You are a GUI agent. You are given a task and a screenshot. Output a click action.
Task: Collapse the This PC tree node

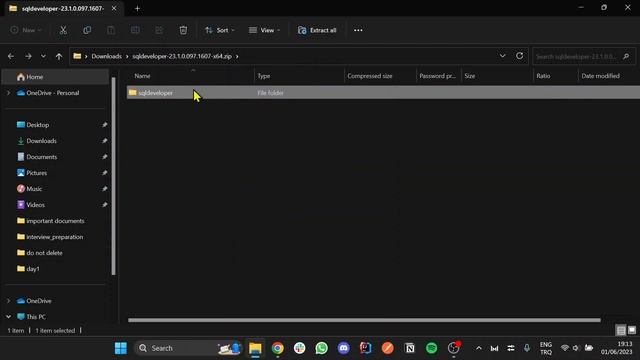coord(9,317)
